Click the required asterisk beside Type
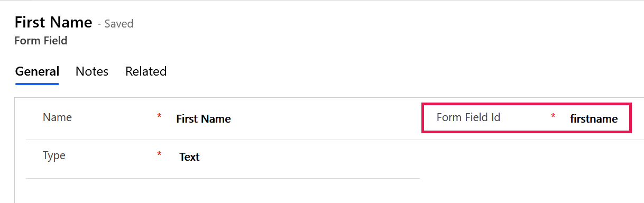 coord(159,154)
